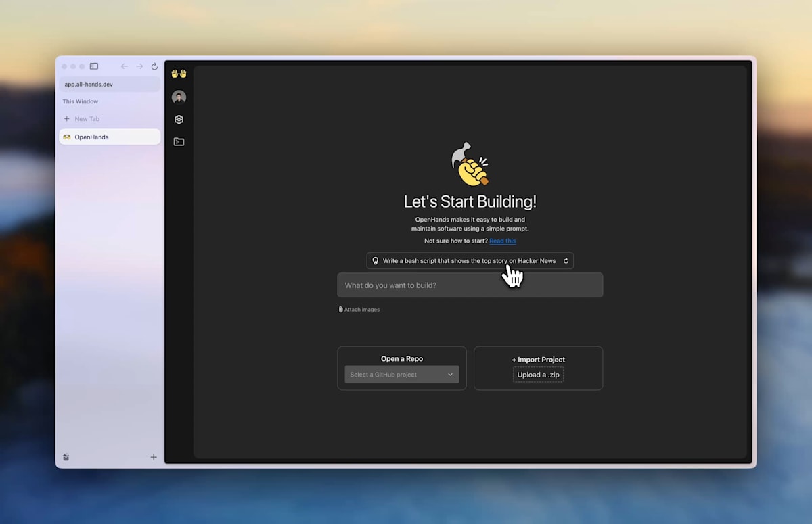Click the OpenHands hands logo icon
Viewport: 812px width, 524px height.
pos(179,73)
